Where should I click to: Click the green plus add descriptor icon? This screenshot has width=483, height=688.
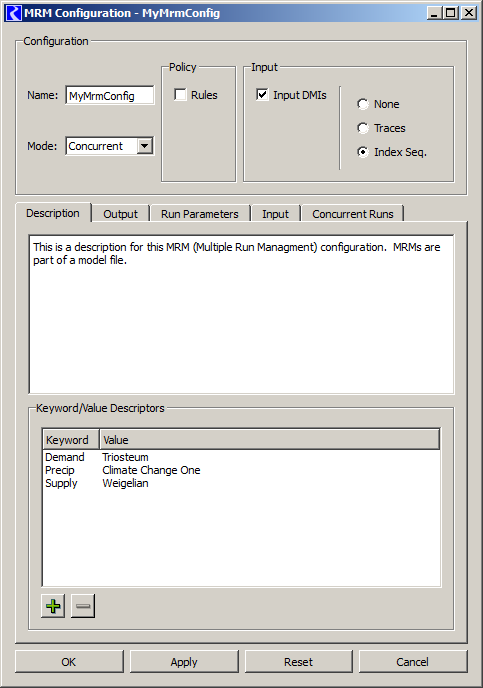(53, 606)
